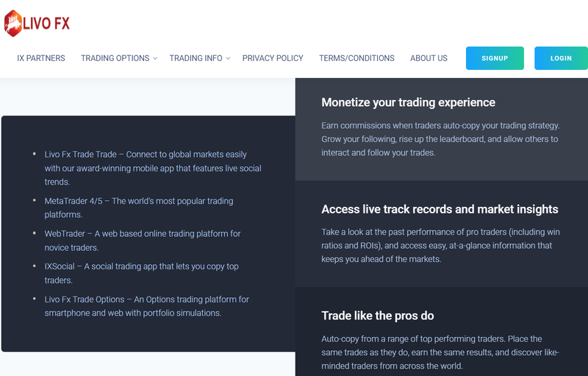
Task: Click the LIVO FX brand name text
Action: click(46, 24)
